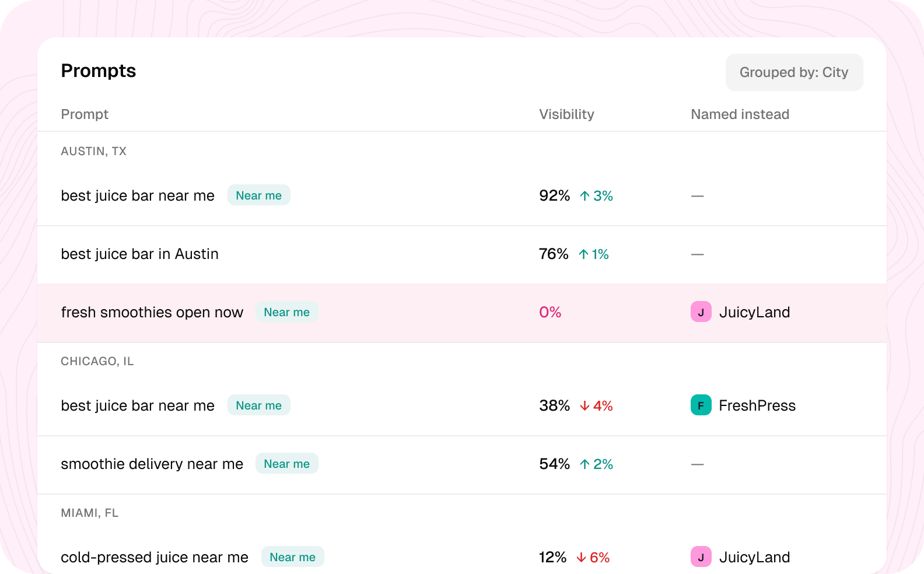The height and width of the screenshot is (574, 924).
Task: Click the Prompt column header
Action: tap(85, 114)
